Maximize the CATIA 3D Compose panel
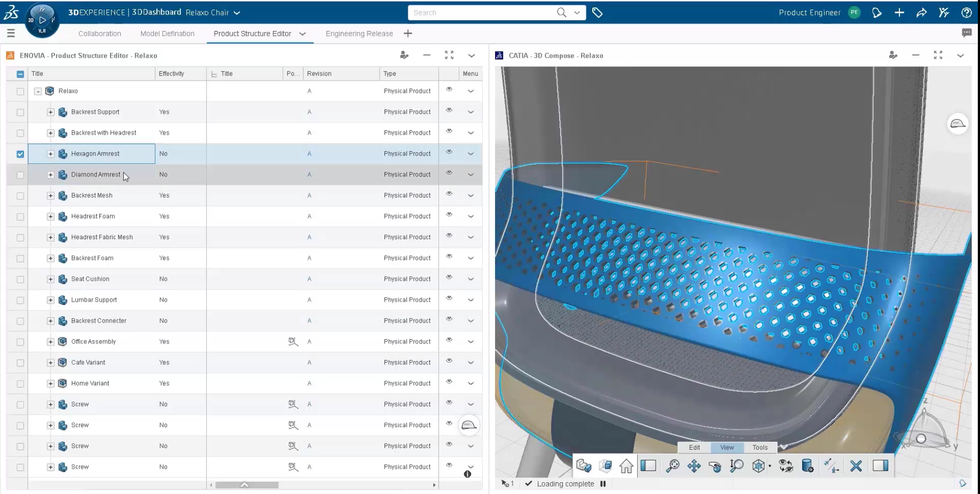Image resolution: width=980 pixels, height=494 pixels. click(938, 55)
